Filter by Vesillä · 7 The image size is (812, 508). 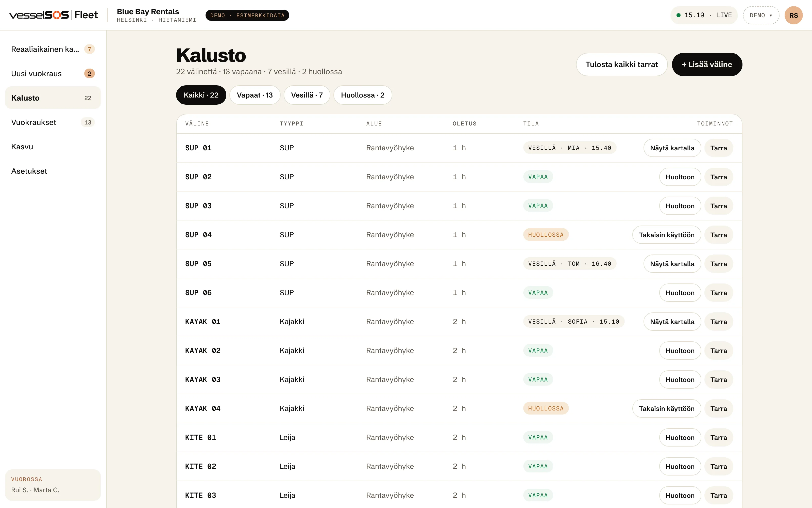coord(307,95)
